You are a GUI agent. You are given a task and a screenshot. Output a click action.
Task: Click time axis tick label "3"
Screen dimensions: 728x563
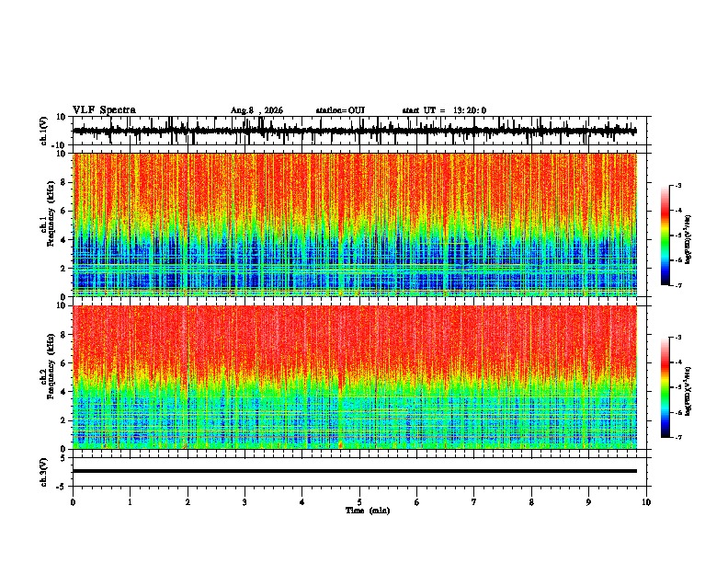[x=245, y=502]
